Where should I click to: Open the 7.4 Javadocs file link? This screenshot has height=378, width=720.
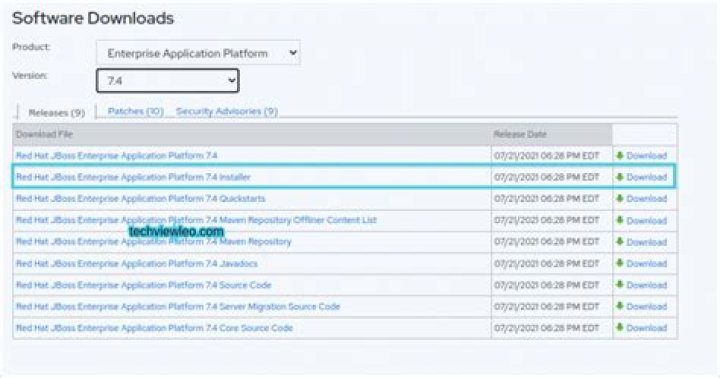(137, 263)
